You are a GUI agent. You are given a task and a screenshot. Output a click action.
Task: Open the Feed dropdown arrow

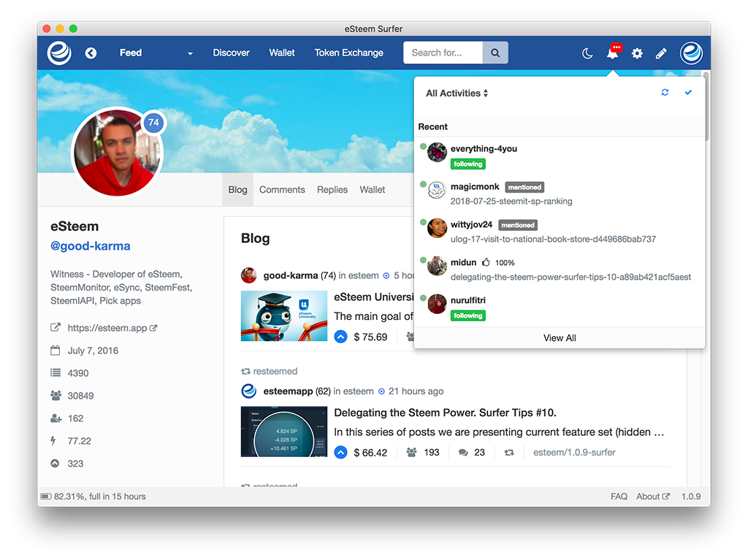(190, 53)
